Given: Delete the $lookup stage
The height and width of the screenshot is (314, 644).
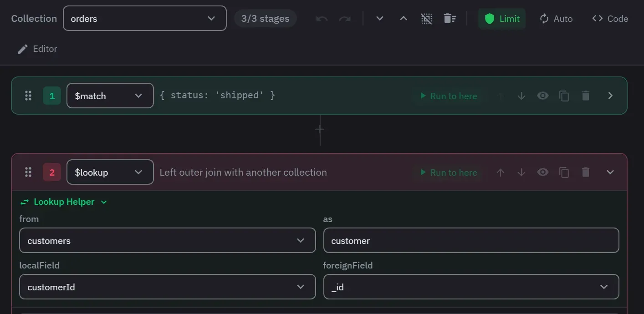Looking at the screenshot, I should point(586,172).
